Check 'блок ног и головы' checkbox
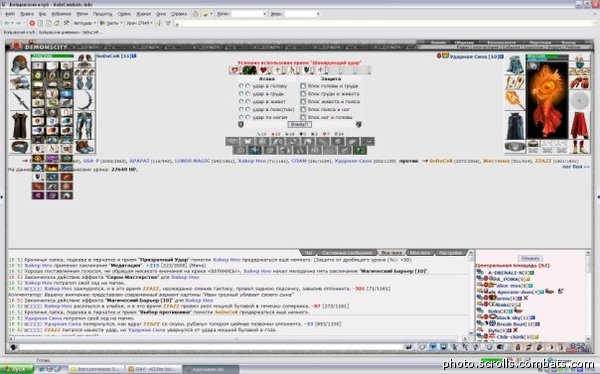The width and height of the screenshot is (600, 374). click(x=303, y=117)
